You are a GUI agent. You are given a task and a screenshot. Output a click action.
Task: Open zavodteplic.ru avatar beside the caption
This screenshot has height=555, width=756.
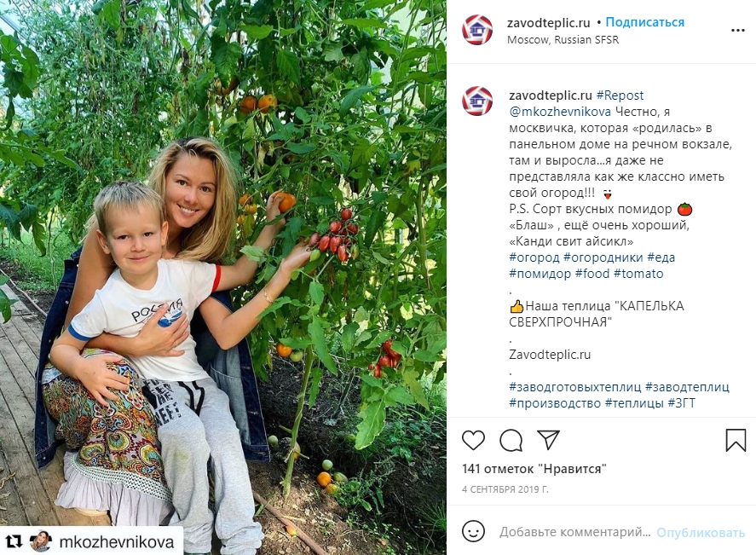coord(477,101)
